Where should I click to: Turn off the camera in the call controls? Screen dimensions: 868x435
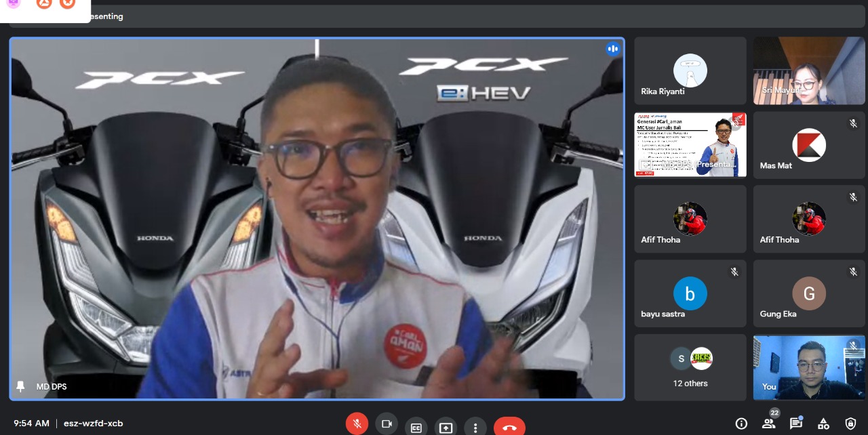pos(387,424)
